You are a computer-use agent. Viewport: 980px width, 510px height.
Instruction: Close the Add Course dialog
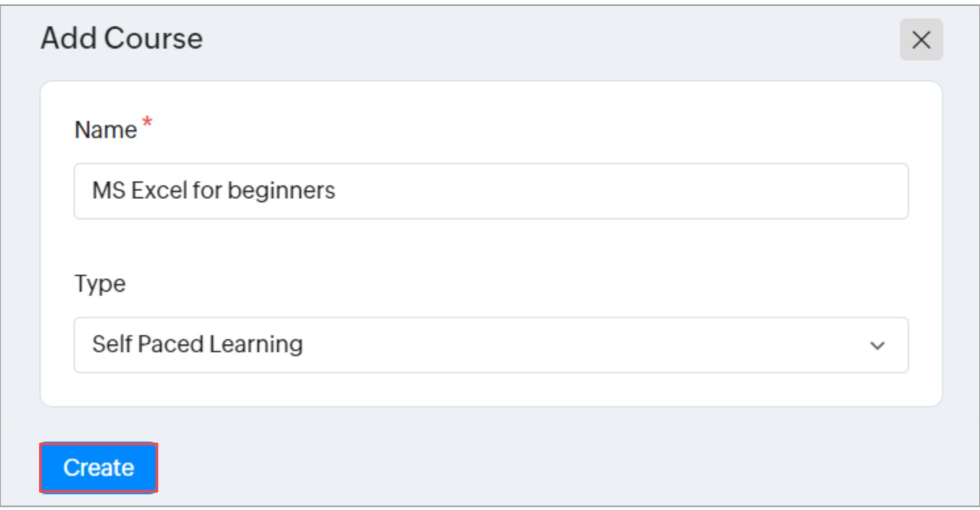click(x=921, y=40)
